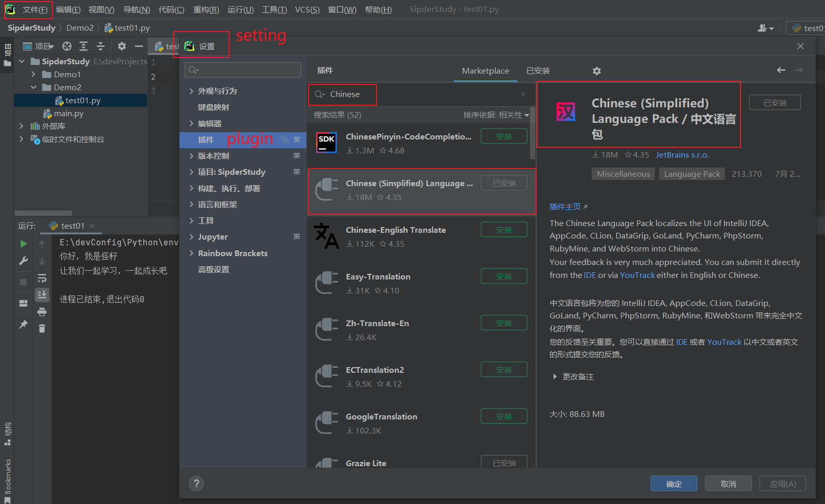Hide the project panel with minus icon
This screenshot has width=825, height=504.
(x=138, y=47)
